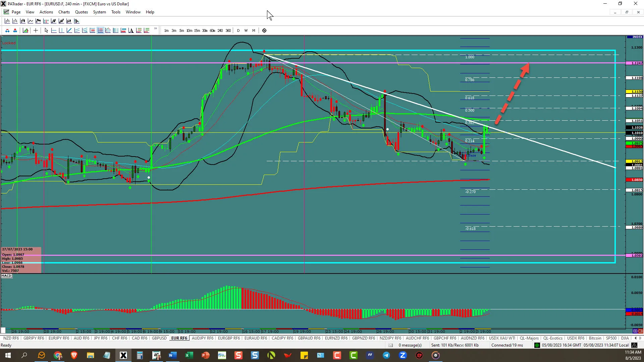
Task: Choose the point and figure chart icon
Action: (46, 21)
